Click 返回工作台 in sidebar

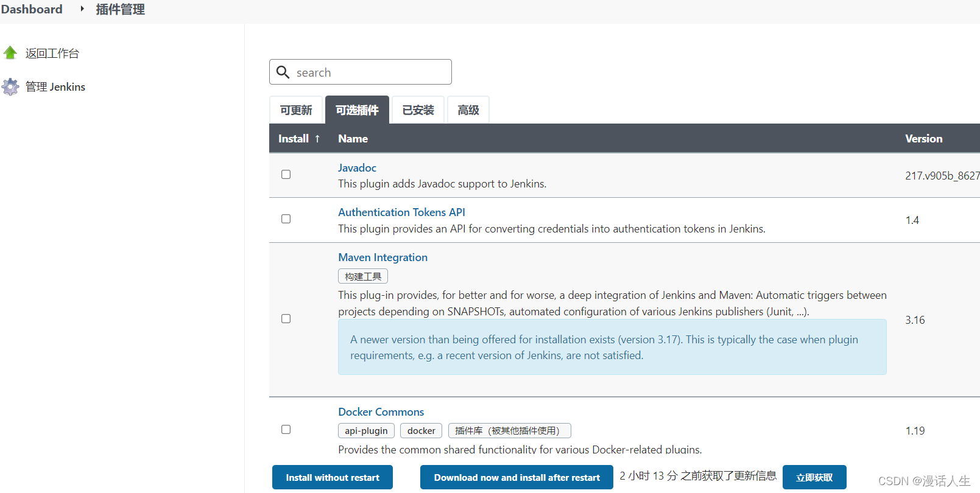[52, 54]
